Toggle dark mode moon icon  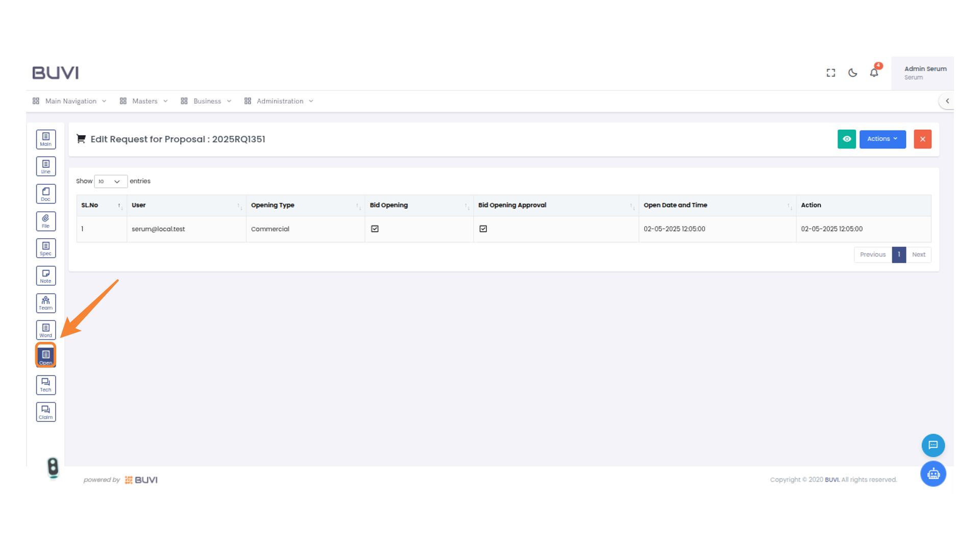(x=852, y=73)
